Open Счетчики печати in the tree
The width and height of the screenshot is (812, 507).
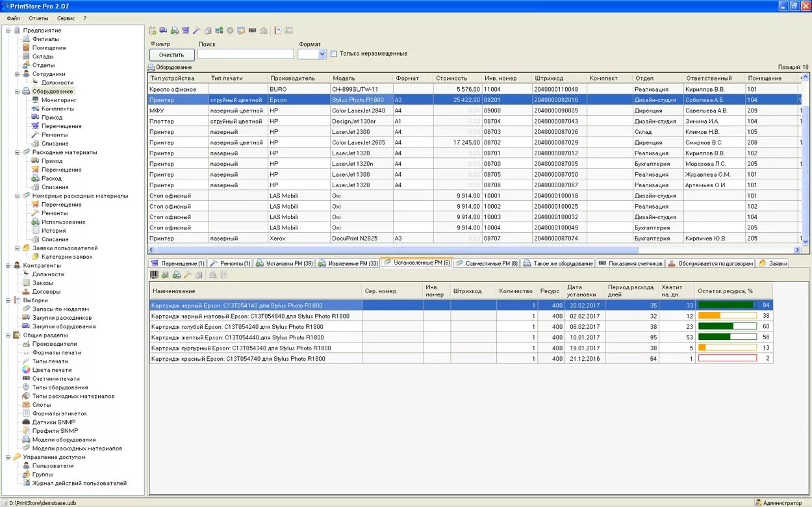point(56,378)
